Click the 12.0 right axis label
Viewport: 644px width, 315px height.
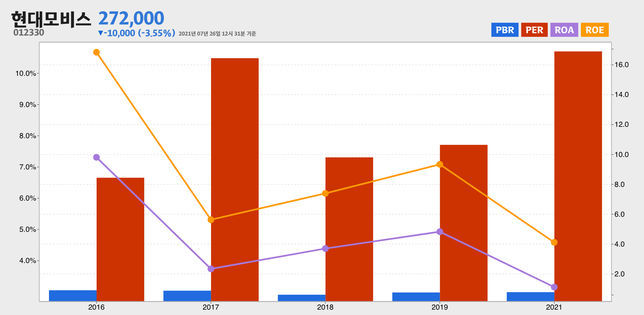coord(622,124)
